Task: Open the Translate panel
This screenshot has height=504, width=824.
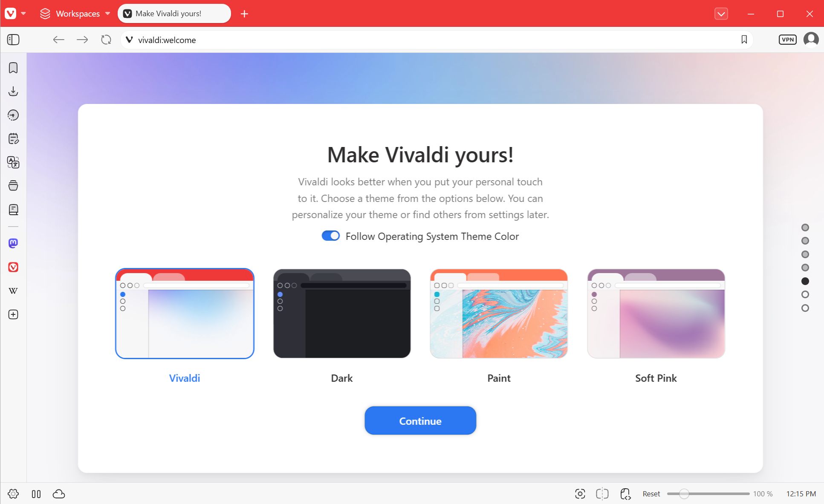Action: (13, 162)
